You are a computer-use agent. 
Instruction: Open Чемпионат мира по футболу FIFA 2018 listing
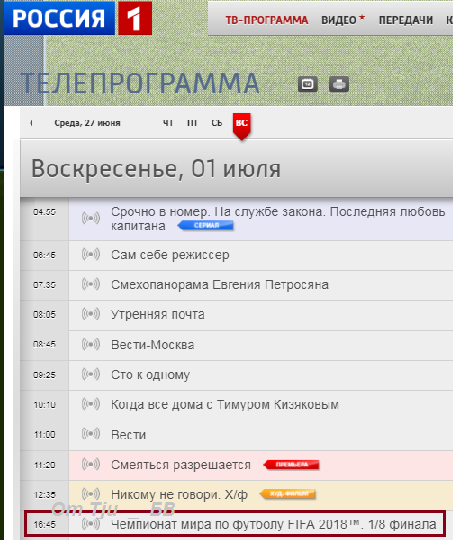click(x=274, y=524)
